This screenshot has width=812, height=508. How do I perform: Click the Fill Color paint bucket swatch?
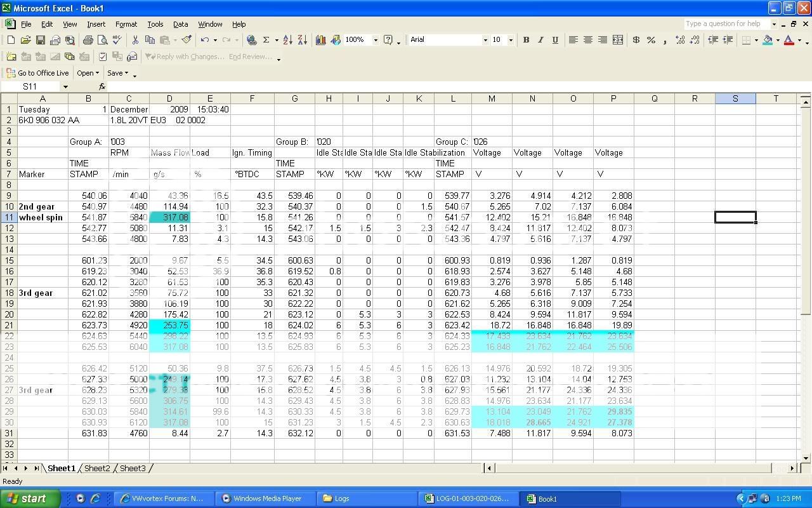point(768,40)
